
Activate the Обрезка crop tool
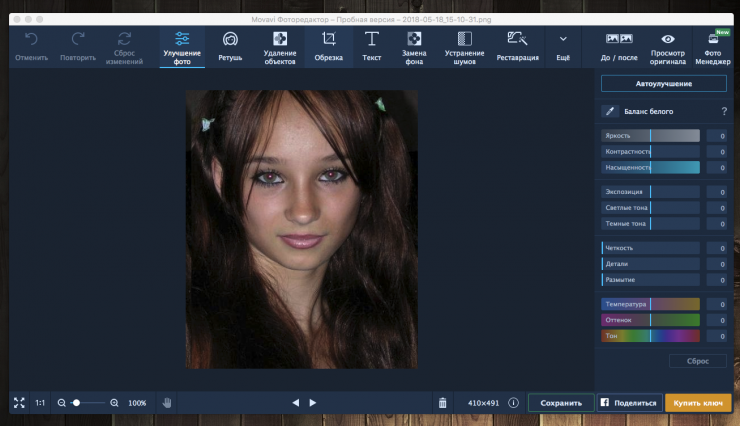328,45
